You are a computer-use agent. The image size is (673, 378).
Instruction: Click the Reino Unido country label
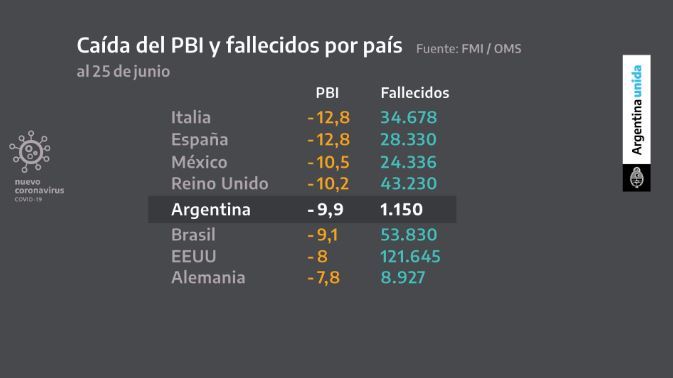[220, 184]
